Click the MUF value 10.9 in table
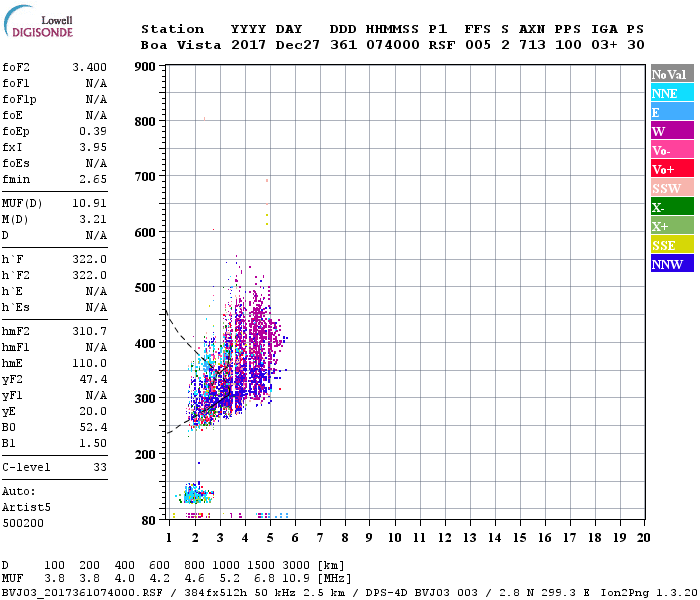The width and height of the screenshot is (700, 600). click(x=296, y=578)
